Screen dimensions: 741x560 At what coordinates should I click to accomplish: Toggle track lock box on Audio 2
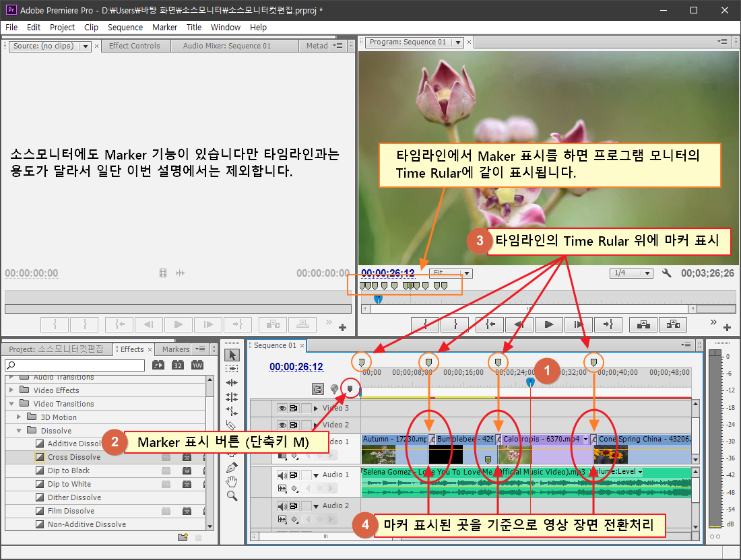307,506
